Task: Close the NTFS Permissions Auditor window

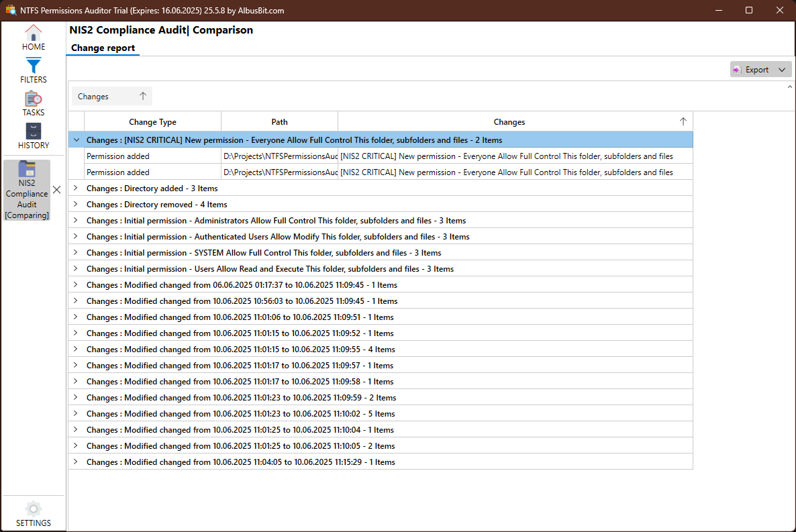Action: pos(780,10)
